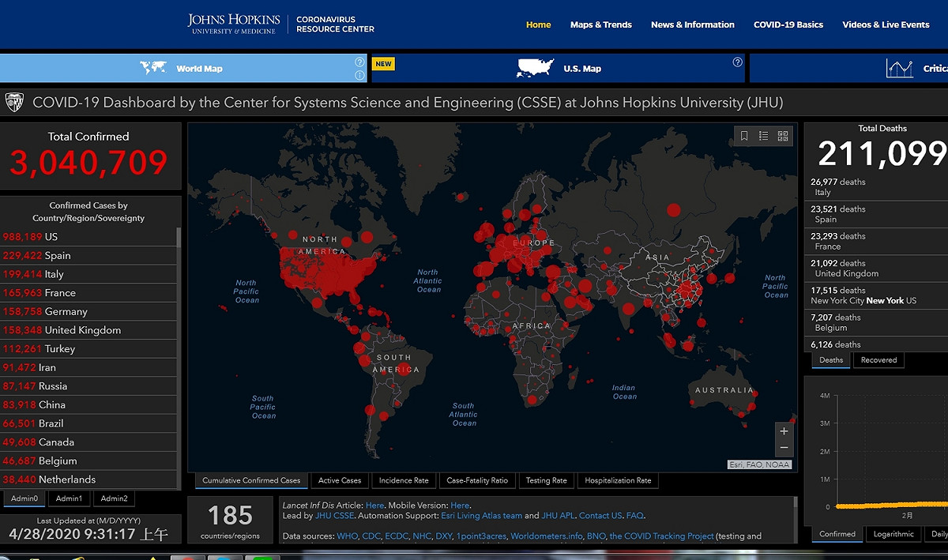Select the '988,189 US' row

(88, 237)
